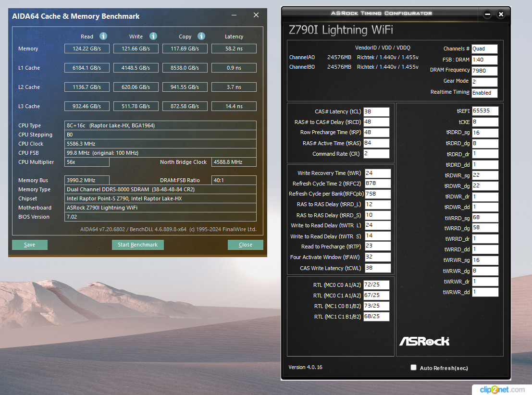Click the L3 Cache Latency 14.4 ns
Viewport: 532px width, 395px height.
[234, 106]
